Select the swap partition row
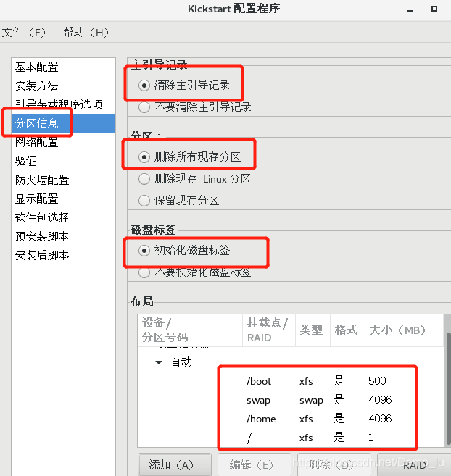The image size is (451, 476). pyautogui.click(x=291, y=400)
